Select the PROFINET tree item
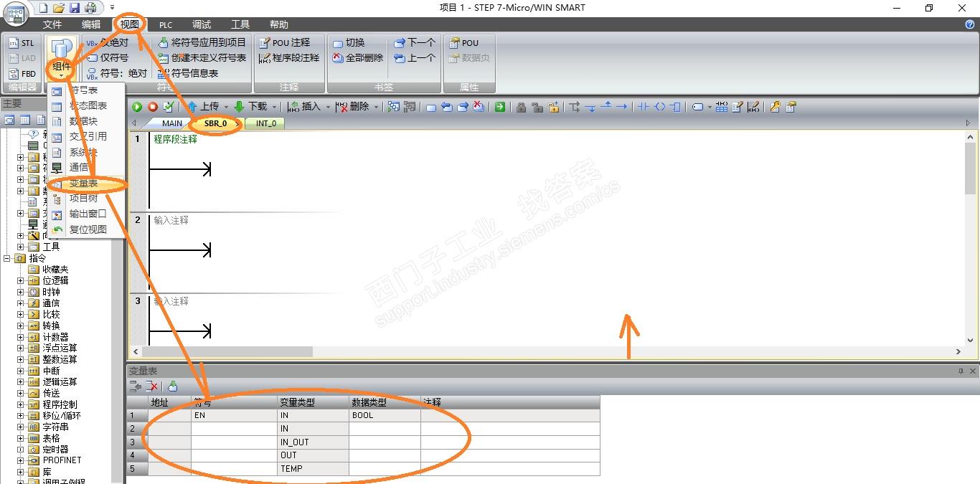This screenshot has height=484, width=980. coord(62,460)
